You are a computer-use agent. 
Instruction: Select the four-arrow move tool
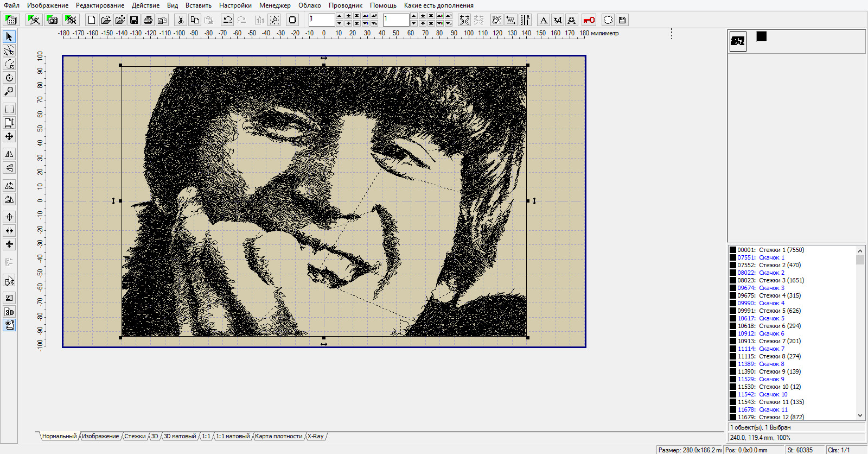pyautogui.click(x=9, y=136)
